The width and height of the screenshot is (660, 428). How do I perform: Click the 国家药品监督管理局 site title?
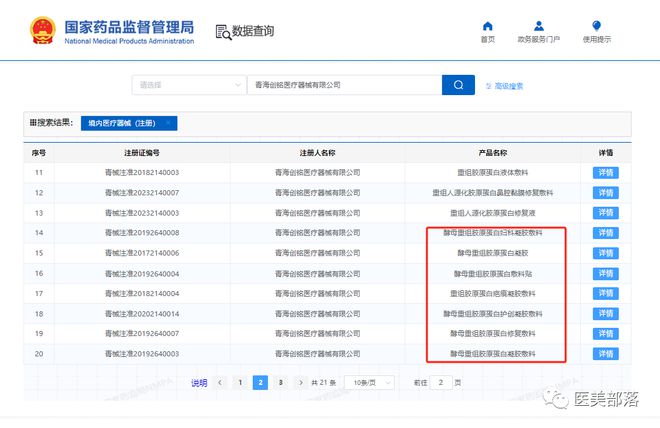(129, 27)
